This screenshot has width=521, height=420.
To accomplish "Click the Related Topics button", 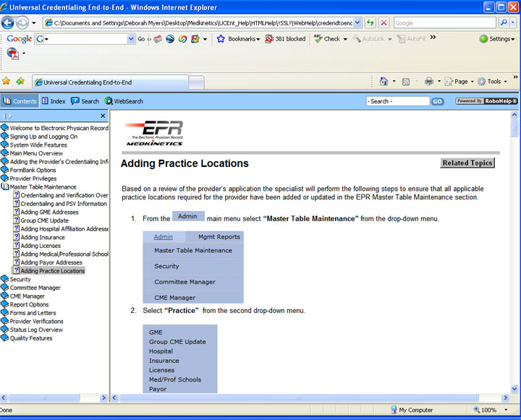I will [467, 163].
